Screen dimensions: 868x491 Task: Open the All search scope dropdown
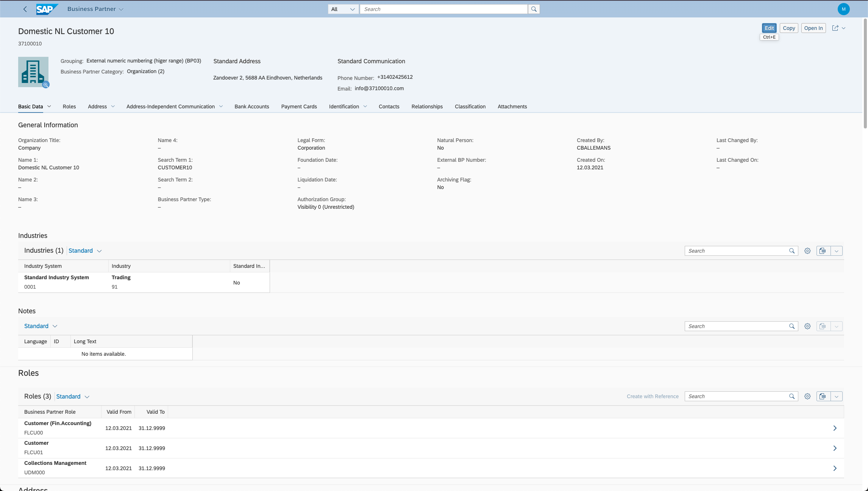click(x=343, y=9)
